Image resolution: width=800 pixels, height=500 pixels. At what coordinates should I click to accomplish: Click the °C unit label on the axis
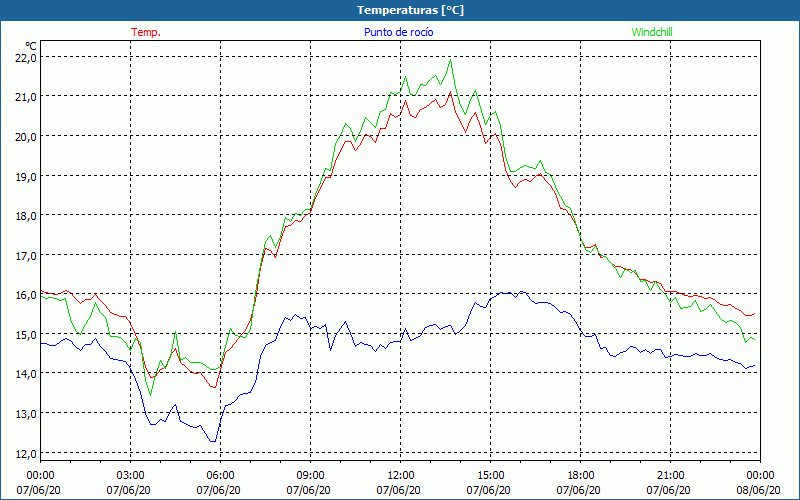(30, 46)
